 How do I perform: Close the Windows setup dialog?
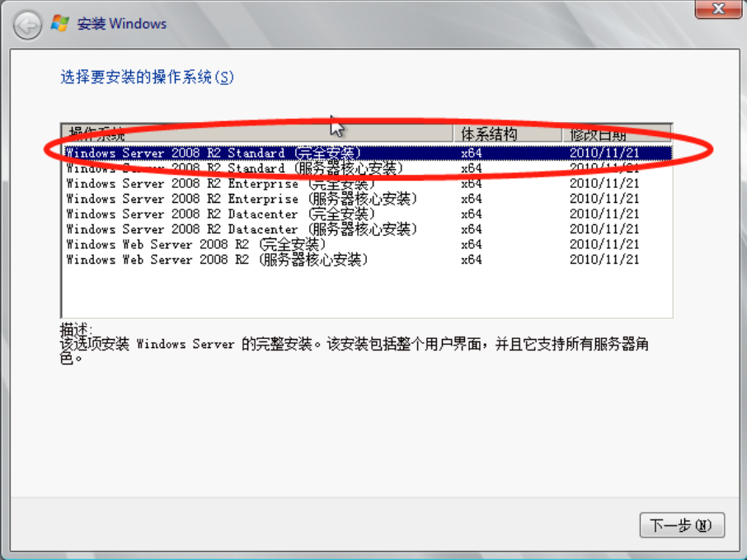718,8
